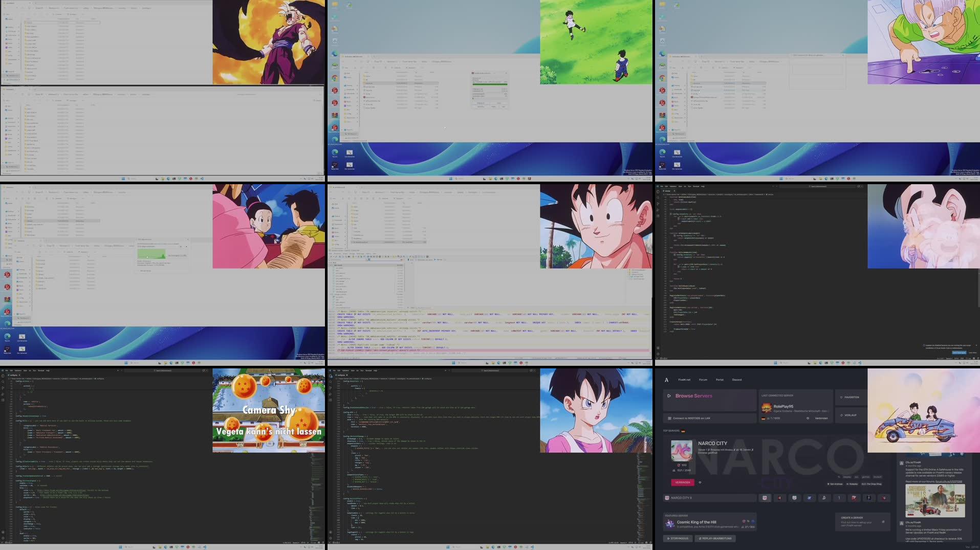Select the NARCO CITY II server row
The image size is (980, 550).
[710, 498]
